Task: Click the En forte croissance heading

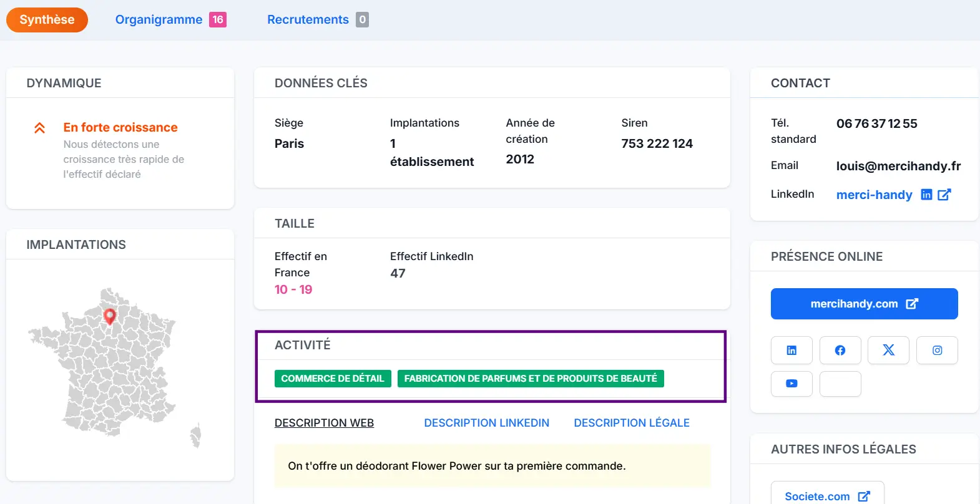Action: [120, 127]
